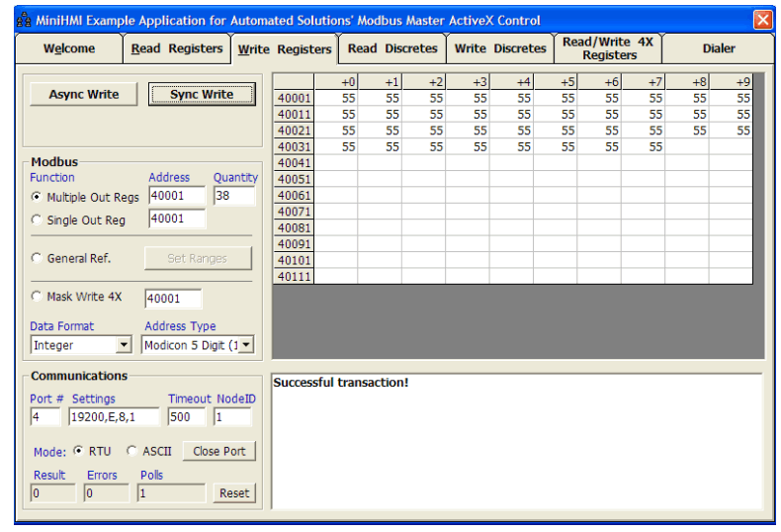Select grid row header 40011

tap(294, 115)
